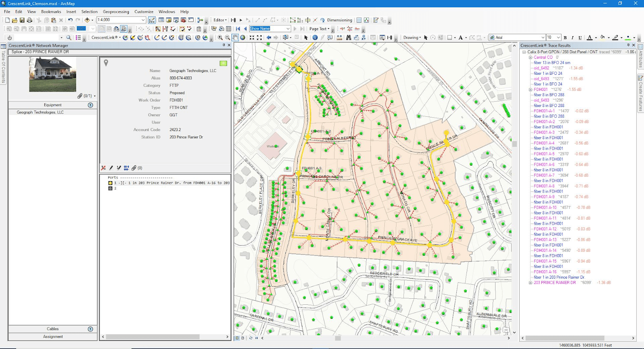This screenshot has width=644, height=349.
Task: Click the pencil edit icon above the Ports list
Action: click(x=111, y=168)
